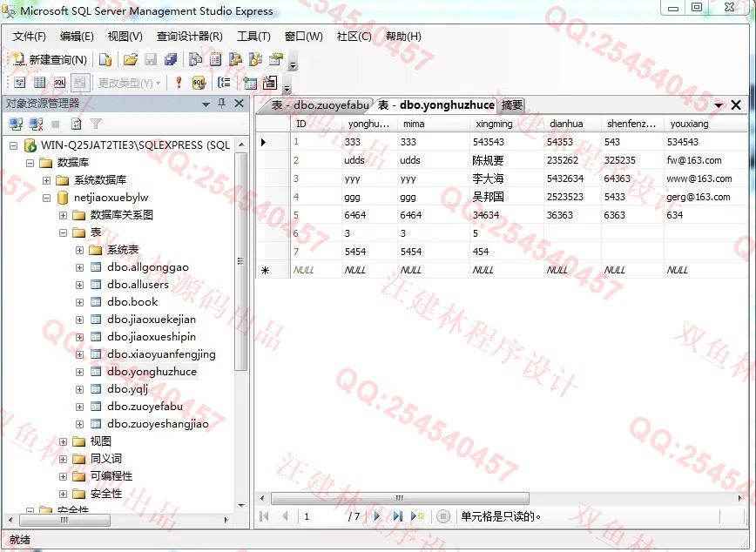Open the standard toolbar options dropdown
The width and height of the screenshot is (756, 552).
(293, 63)
